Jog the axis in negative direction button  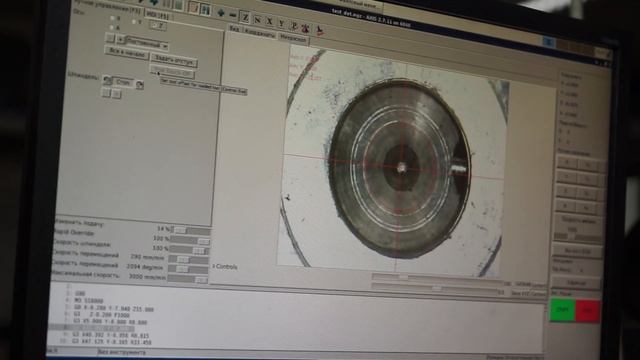coord(110,38)
